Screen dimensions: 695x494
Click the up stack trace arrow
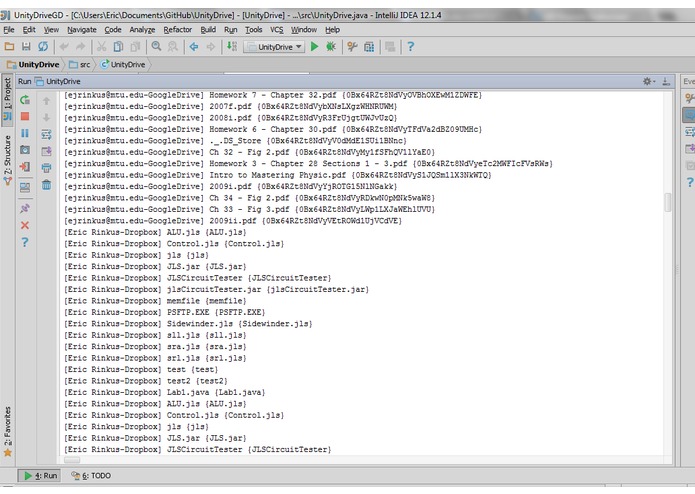pyautogui.click(x=46, y=101)
